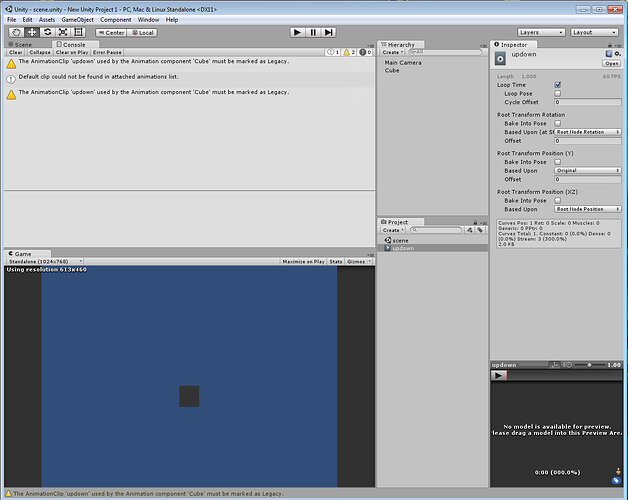Click the Step frame button
The width and height of the screenshot is (628, 500).
[x=328, y=32]
